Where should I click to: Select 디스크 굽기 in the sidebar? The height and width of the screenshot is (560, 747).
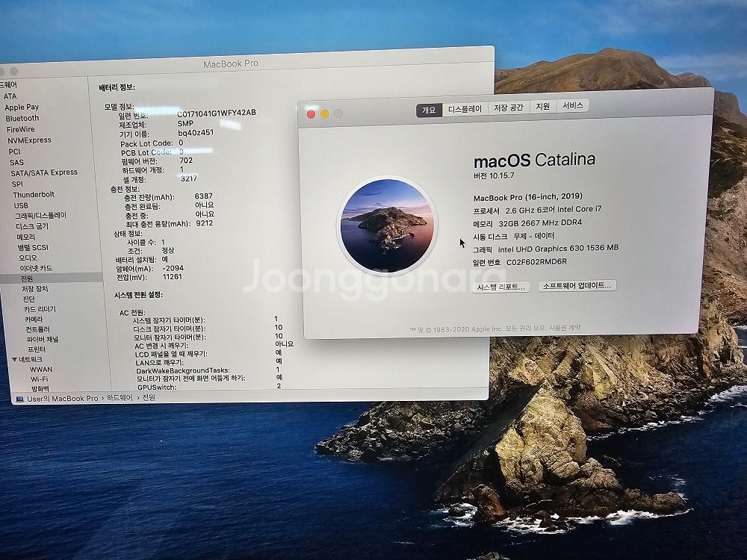(x=32, y=226)
